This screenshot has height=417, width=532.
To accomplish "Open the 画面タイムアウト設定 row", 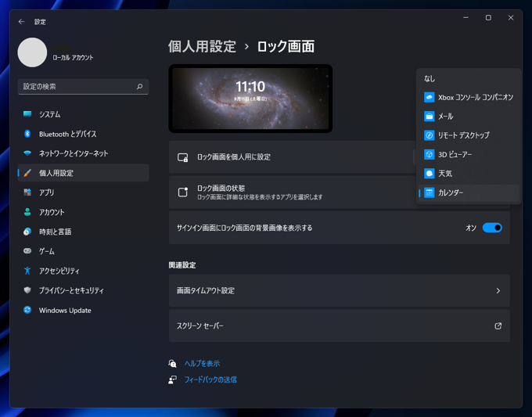I will point(340,291).
